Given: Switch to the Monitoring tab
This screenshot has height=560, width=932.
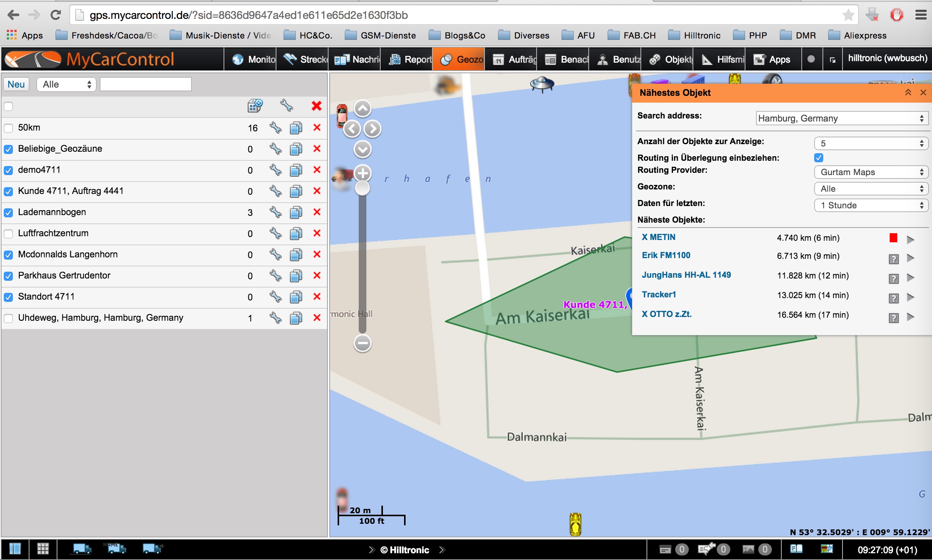Looking at the screenshot, I should coord(251,59).
